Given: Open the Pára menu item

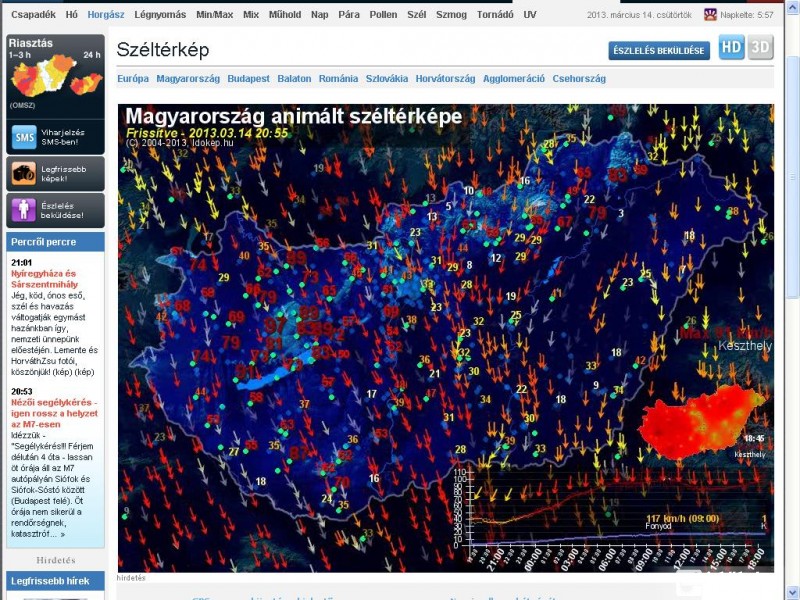Looking at the screenshot, I should (x=349, y=15).
